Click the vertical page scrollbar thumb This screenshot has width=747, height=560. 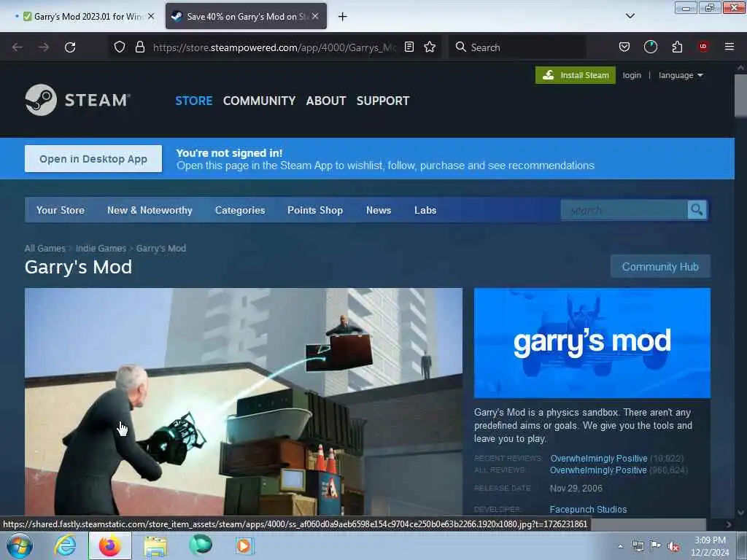pyautogui.click(x=740, y=96)
